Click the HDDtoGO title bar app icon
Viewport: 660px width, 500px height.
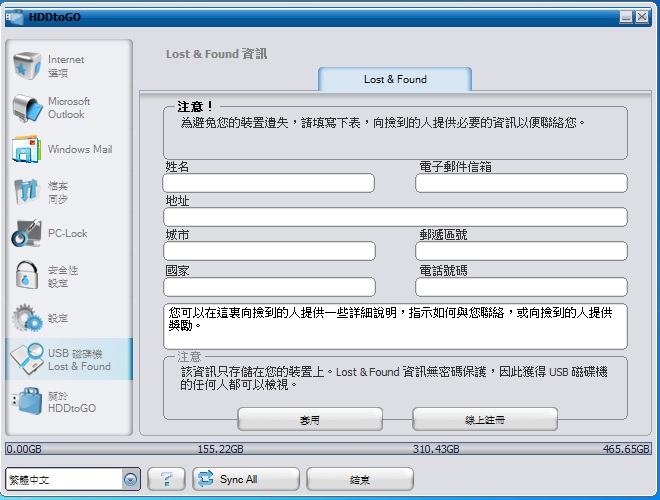15,17
